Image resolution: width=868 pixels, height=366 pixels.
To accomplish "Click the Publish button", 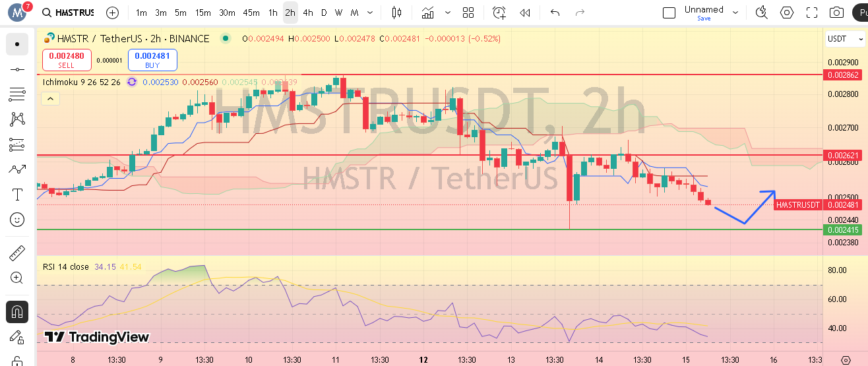I will (859, 13).
